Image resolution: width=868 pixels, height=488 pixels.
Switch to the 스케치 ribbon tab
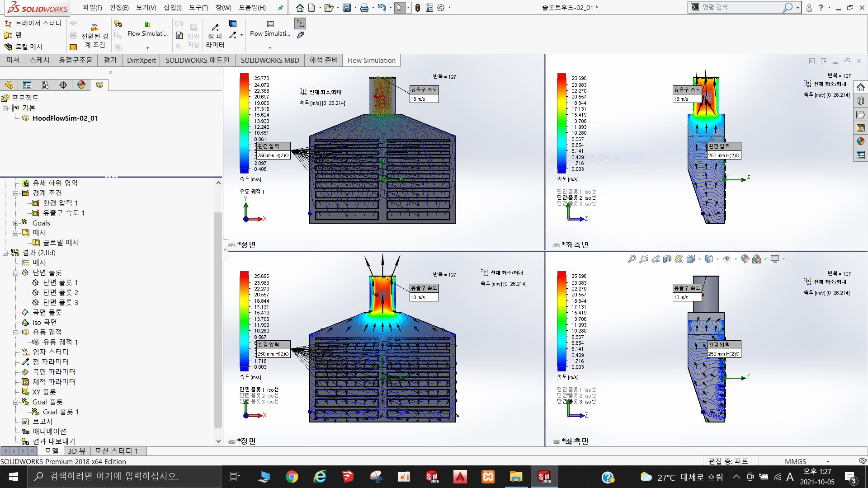click(x=39, y=60)
